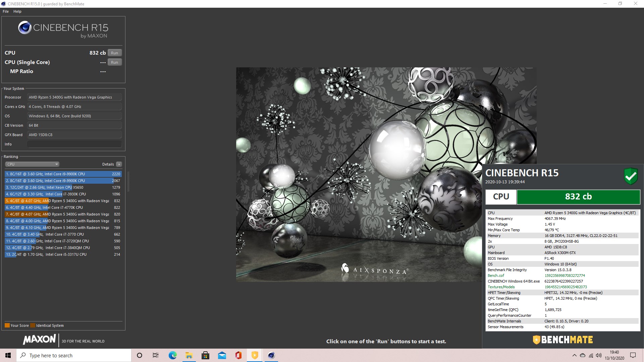
Task: Open Cortana circle icon
Action: [x=140, y=355]
